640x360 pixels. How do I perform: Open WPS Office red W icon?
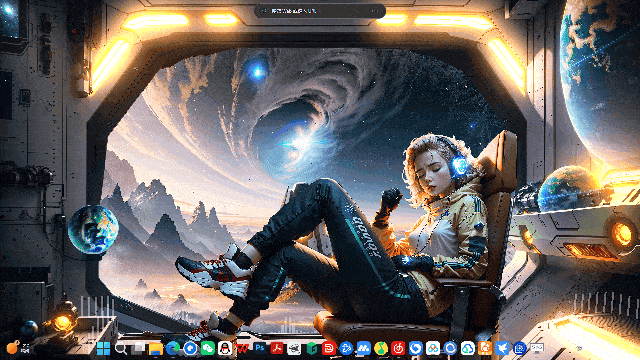pos(242,348)
